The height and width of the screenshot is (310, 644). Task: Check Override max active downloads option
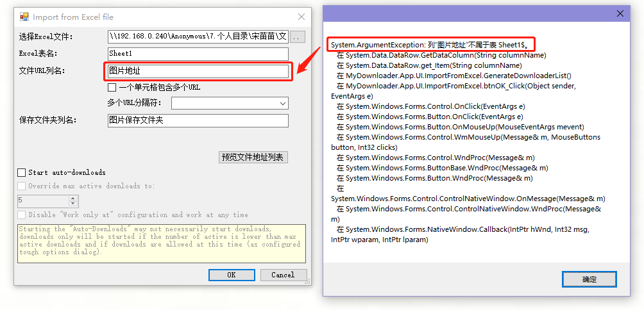(22, 186)
